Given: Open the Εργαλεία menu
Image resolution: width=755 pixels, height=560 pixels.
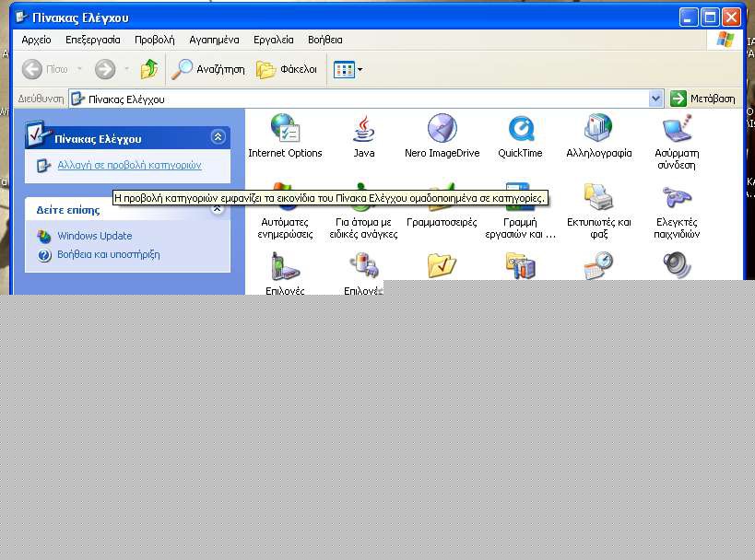Looking at the screenshot, I should 273,40.
